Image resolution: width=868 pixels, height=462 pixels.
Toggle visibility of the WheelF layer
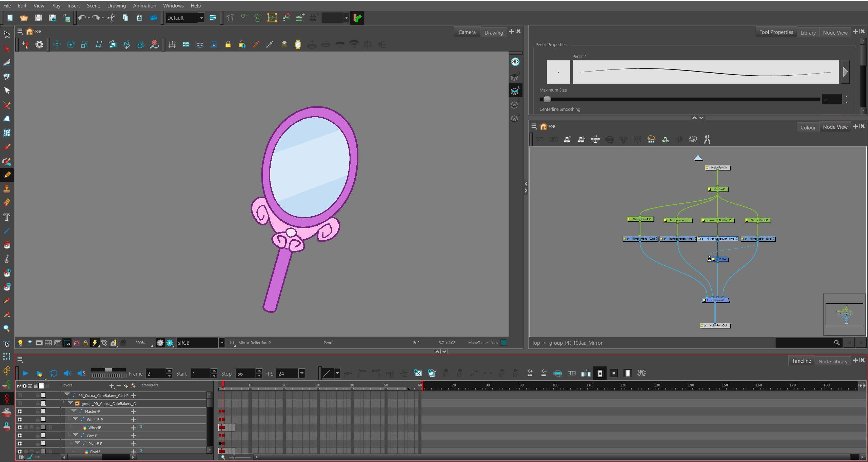20,427
